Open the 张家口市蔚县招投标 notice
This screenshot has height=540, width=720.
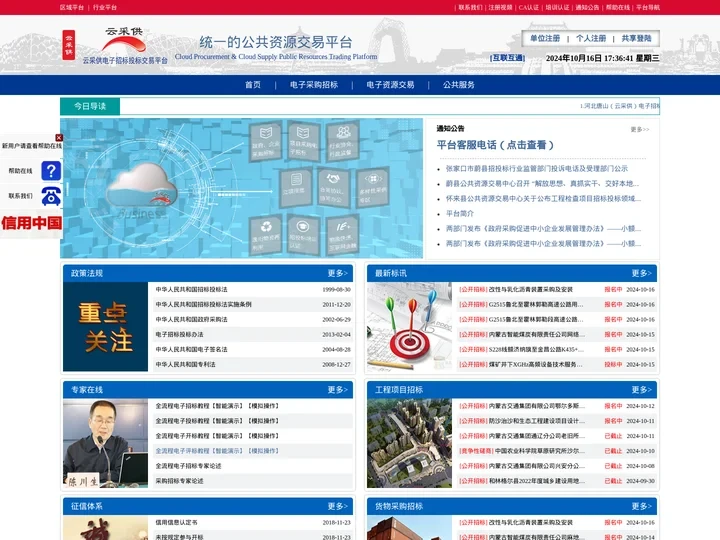[x=537, y=169]
